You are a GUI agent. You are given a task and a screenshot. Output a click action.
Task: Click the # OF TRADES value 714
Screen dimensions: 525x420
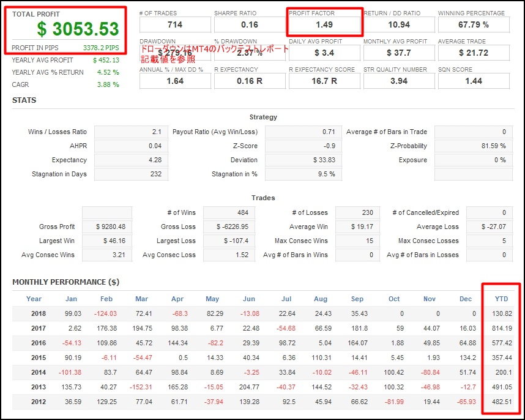pos(175,25)
